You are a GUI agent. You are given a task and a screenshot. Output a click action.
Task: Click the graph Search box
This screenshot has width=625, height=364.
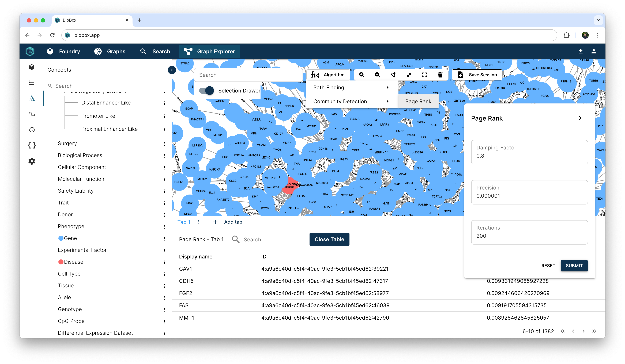[x=248, y=75]
